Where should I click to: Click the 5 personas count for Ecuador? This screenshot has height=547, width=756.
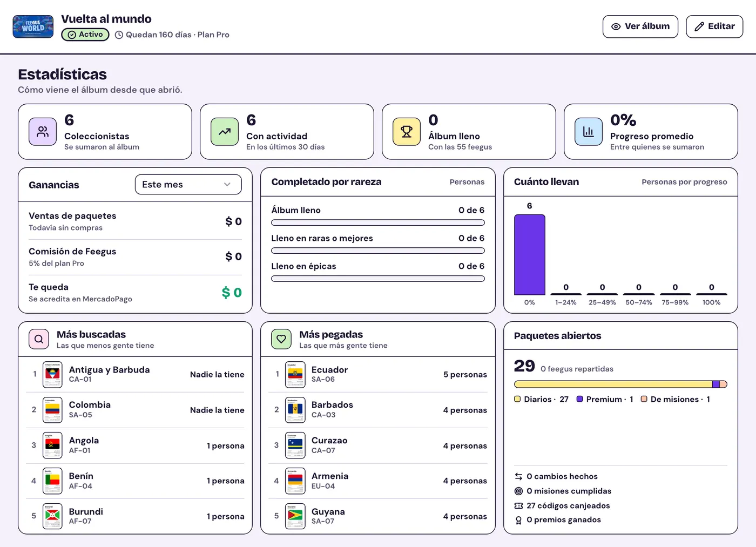tap(465, 374)
